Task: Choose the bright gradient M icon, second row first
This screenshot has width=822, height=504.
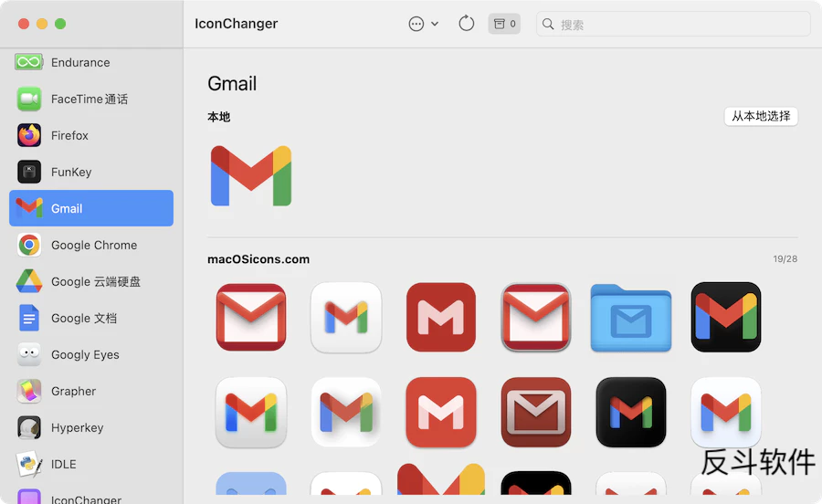Action: (x=251, y=413)
